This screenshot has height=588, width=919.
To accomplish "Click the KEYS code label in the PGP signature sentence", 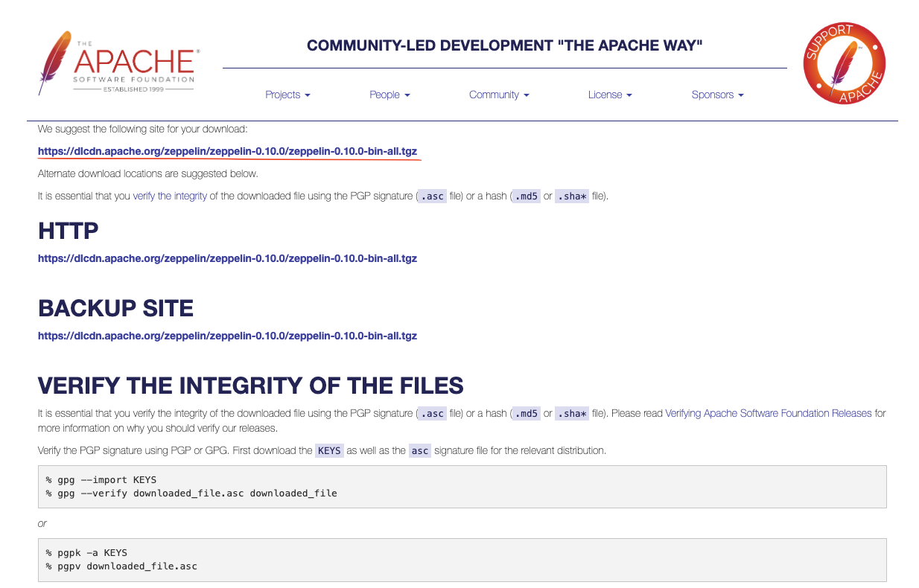I will tap(329, 450).
